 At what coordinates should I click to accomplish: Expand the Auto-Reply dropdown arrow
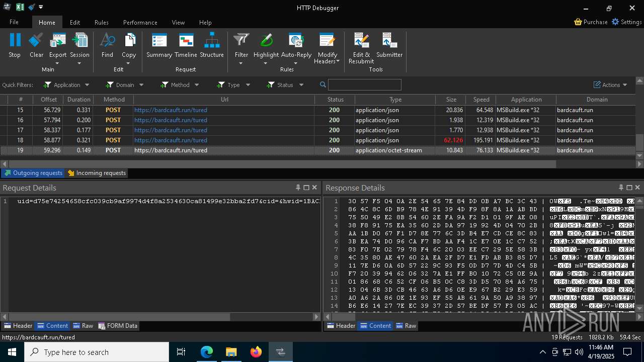[296, 63]
